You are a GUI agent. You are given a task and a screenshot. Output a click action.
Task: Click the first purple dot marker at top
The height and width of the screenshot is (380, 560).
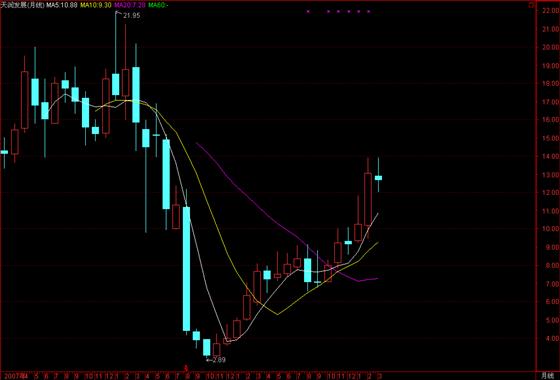pyautogui.click(x=308, y=11)
